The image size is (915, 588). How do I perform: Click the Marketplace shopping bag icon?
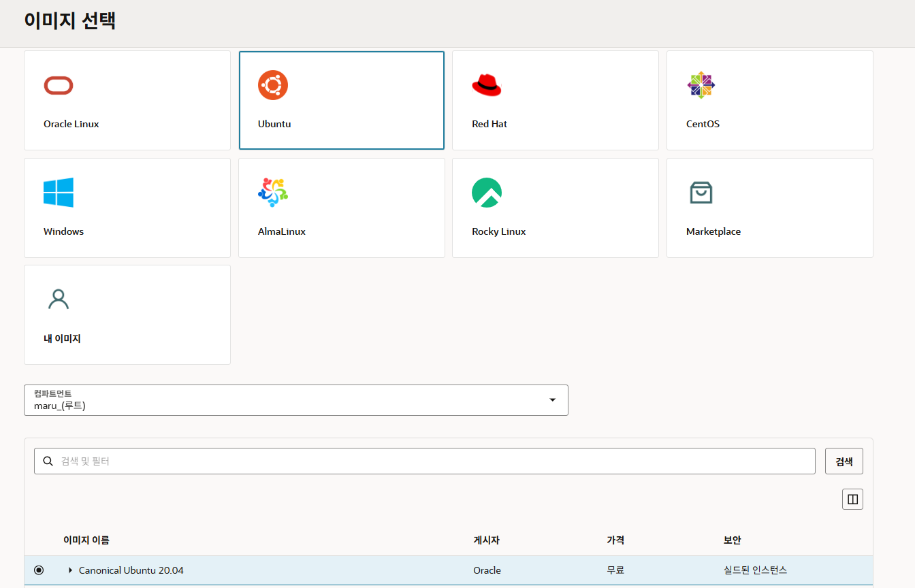(701, 193)
